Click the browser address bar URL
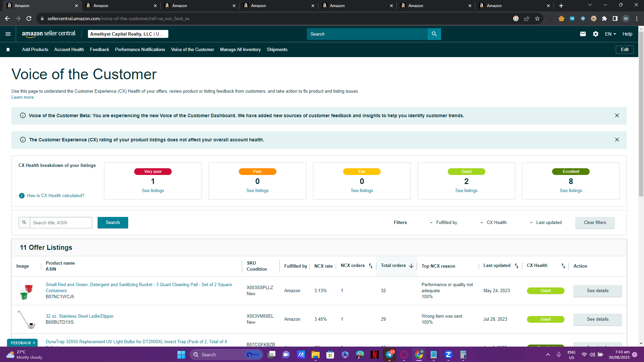Image resolution: width=644 pixels, height=362 pixels. (118, 18)
